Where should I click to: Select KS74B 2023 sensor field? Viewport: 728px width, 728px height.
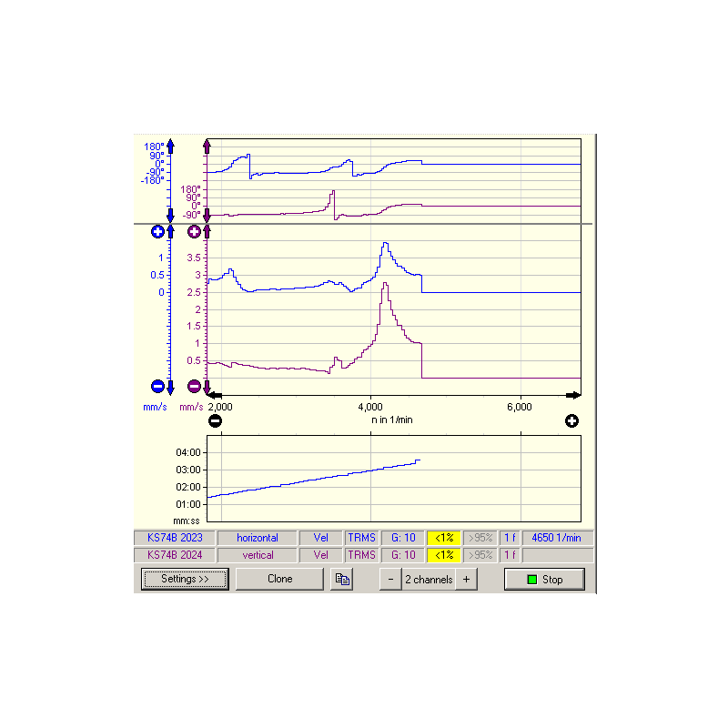point(175,538)
